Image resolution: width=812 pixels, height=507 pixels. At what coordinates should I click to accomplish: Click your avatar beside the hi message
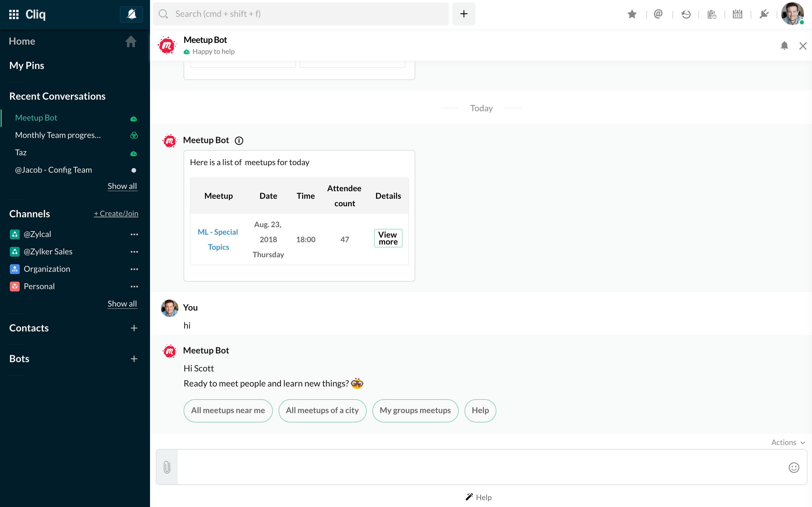point(170,308)
